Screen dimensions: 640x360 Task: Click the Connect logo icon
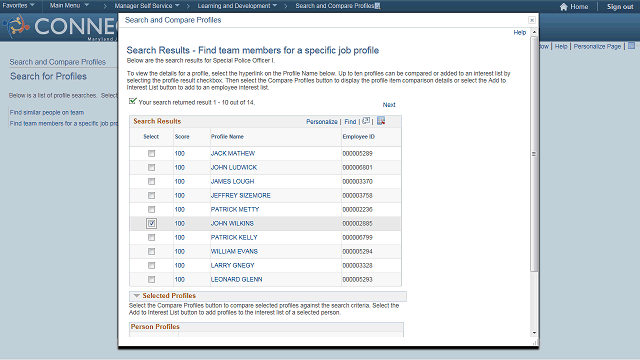pos(16,26)
